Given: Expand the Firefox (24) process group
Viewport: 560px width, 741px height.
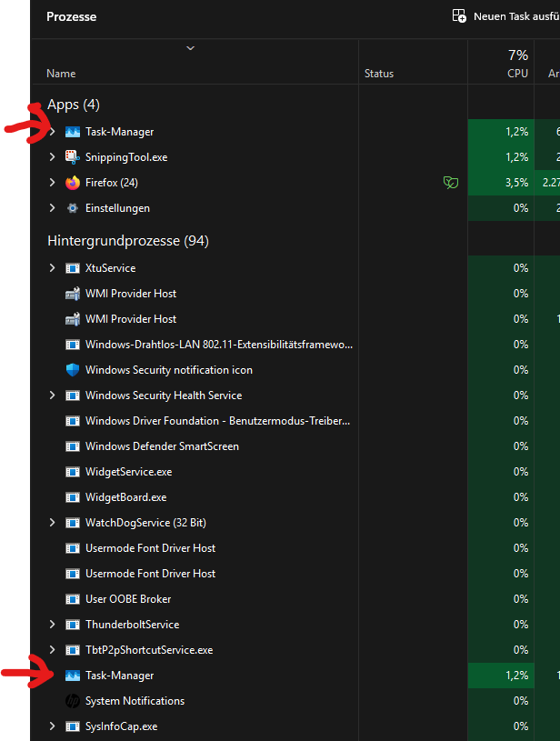Looking at the screenshot, I should pyautogui.click(x=52, y=183).
